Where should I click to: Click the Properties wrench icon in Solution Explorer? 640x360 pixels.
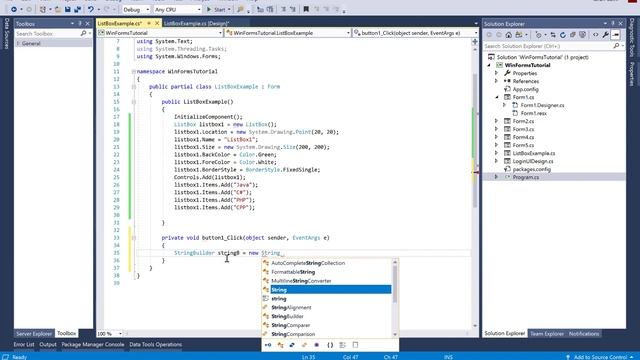click(x=606, y=35)
